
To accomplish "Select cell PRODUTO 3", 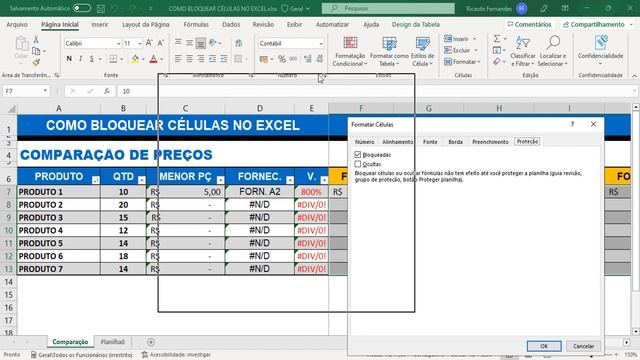I will [x=58, y=218].
